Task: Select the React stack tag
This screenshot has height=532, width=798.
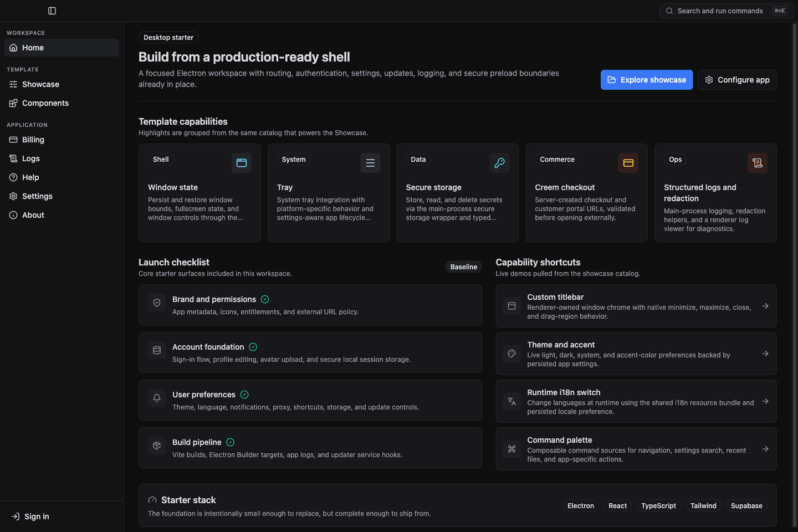Action: coord(617,505)
